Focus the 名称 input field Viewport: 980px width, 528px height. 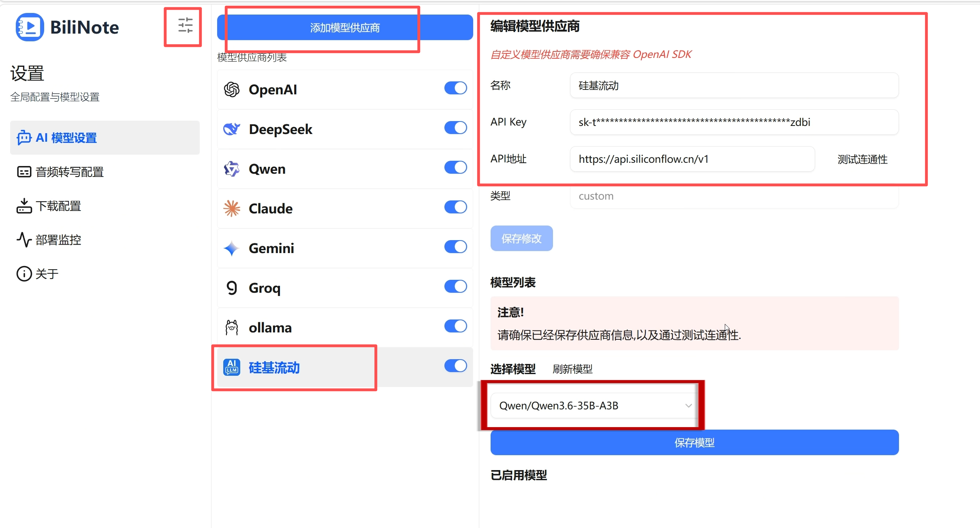[734, 85]
